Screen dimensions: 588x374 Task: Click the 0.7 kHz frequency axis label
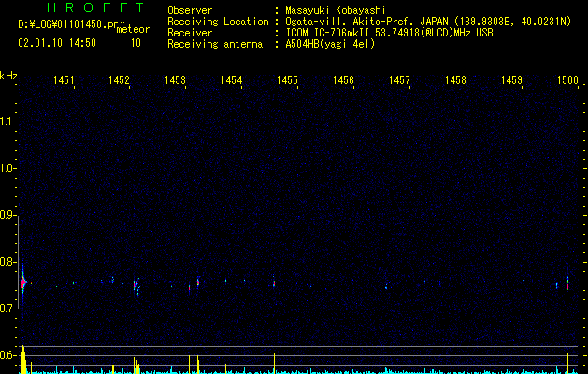[7, 309]
